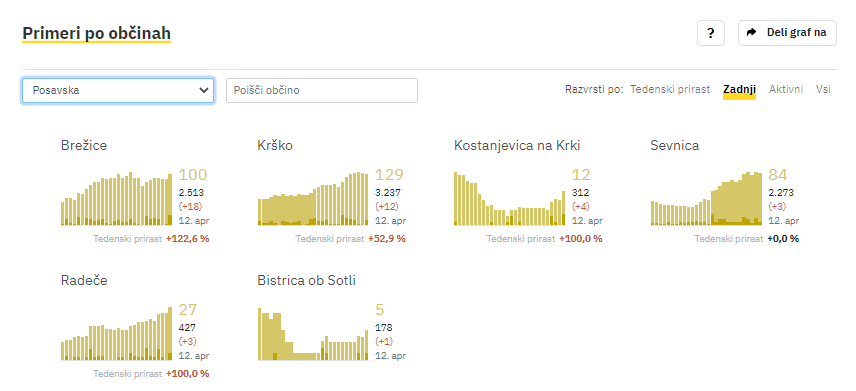The image size is (856, 391).
Task: Sort municipalities by Aktivni
Action: point(786,89)
